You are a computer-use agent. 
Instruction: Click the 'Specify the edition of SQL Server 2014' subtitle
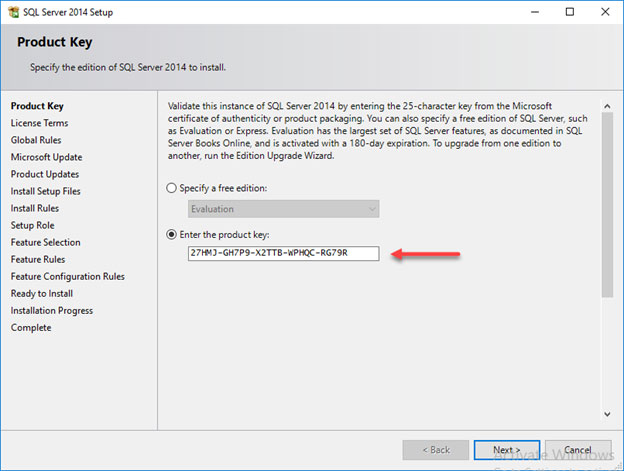128,67
